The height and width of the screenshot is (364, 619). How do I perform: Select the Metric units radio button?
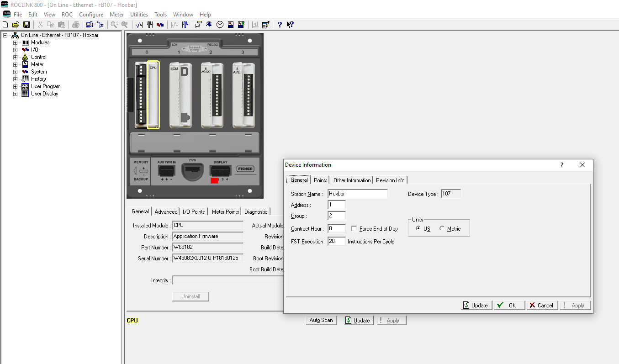pos(442,229)
